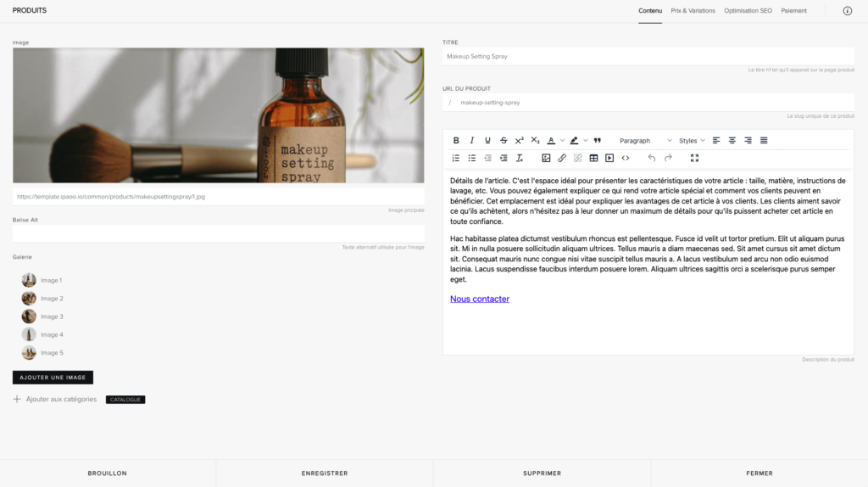Clear text formatting
Screen dimensions: 868x487
point(520,159)
